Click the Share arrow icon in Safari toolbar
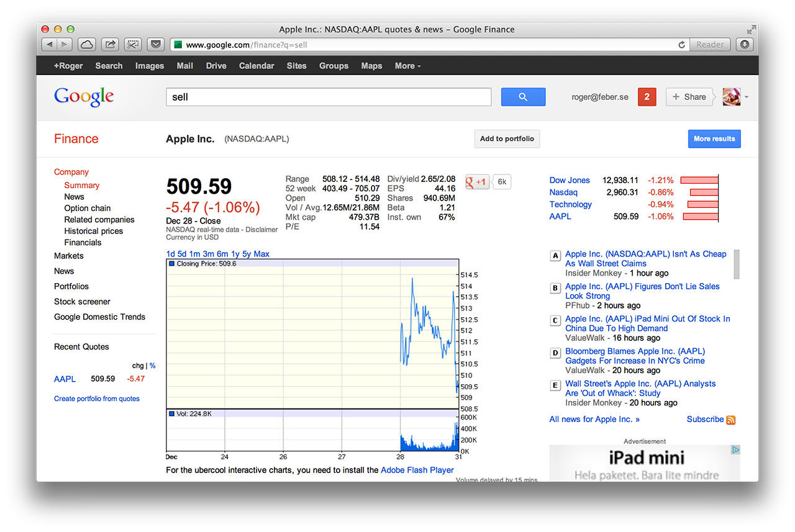Image resolution: width=795 pixels, height=532 pixels. [x=110, y=45]
